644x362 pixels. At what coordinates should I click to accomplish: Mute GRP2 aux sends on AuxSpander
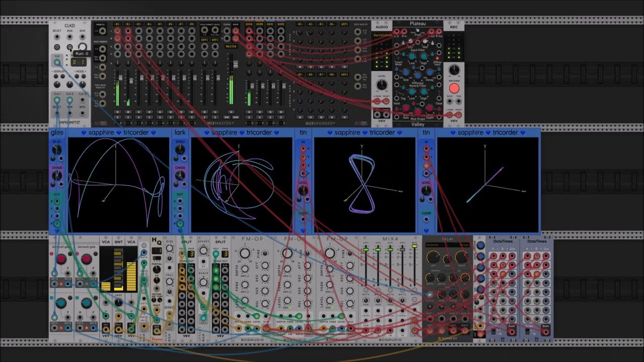coord(345,117)
